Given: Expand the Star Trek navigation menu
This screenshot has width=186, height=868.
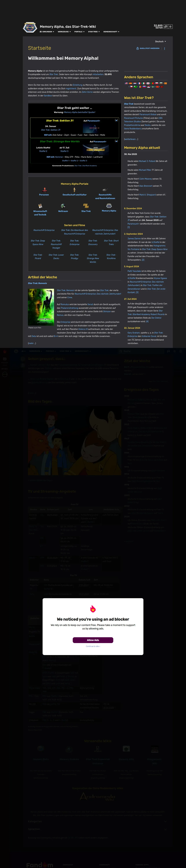Looking at the screenshot, I should click(x=94, y=32).
